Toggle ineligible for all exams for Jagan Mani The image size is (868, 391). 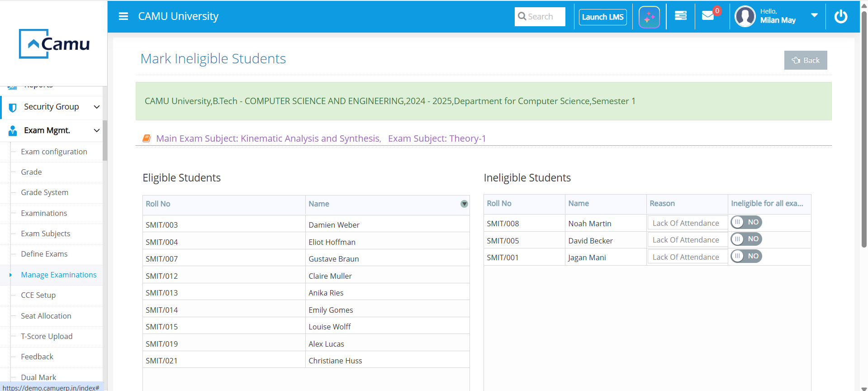(x=746, y=256)
